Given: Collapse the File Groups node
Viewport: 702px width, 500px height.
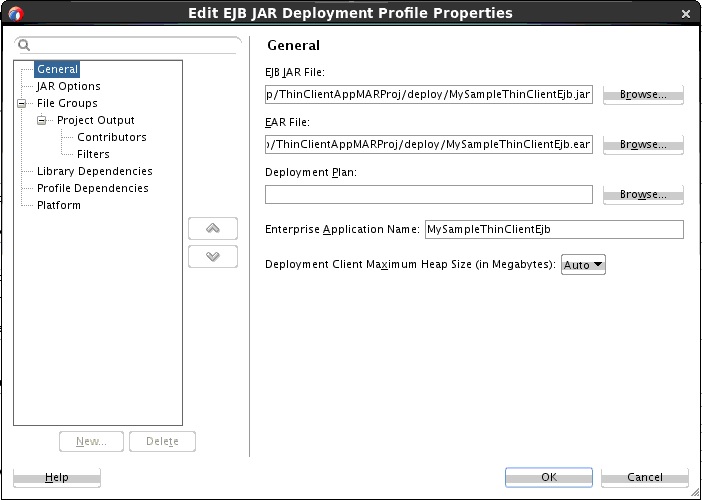Looking at the screenshot, I should [21, 103].
